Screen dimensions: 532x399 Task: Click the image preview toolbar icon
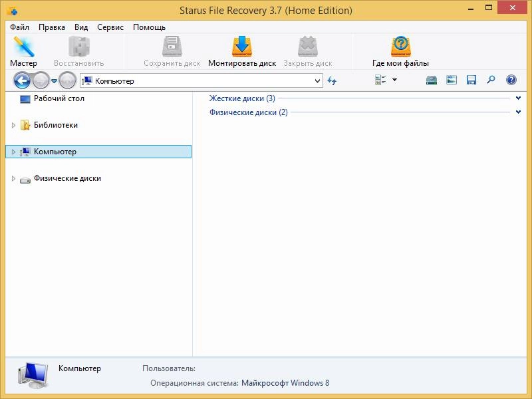pos(452,80)
